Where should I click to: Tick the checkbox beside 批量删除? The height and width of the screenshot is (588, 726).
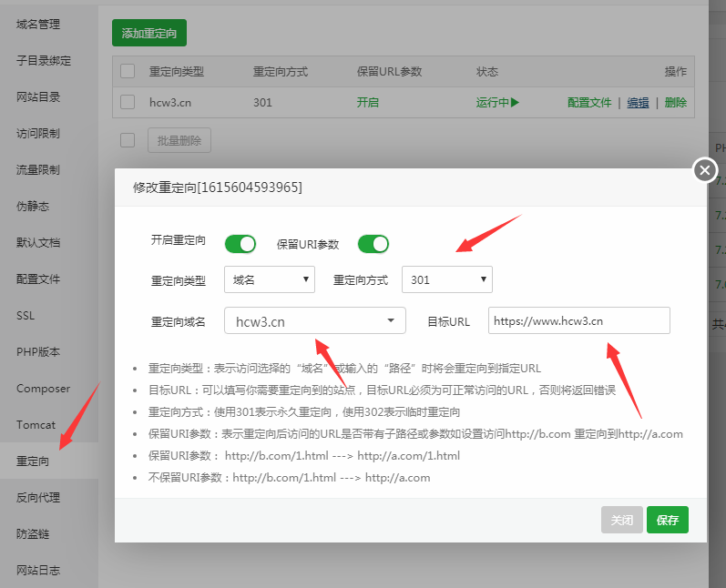point(128,140)
